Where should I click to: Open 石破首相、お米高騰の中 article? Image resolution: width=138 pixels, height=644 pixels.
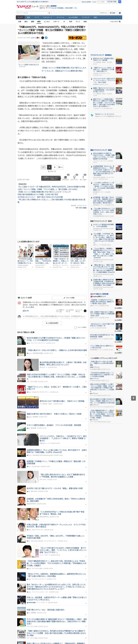pyautogui.click(x=56, y=500)
